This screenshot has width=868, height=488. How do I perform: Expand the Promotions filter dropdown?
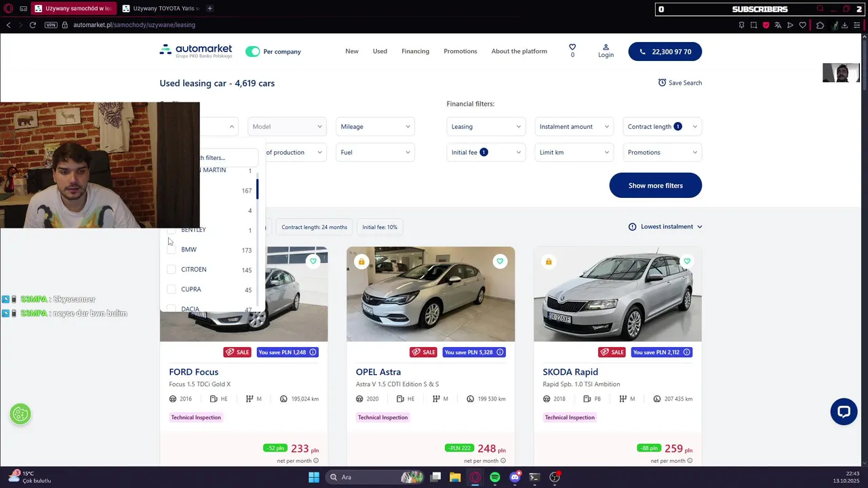click(x=662, y=152)
